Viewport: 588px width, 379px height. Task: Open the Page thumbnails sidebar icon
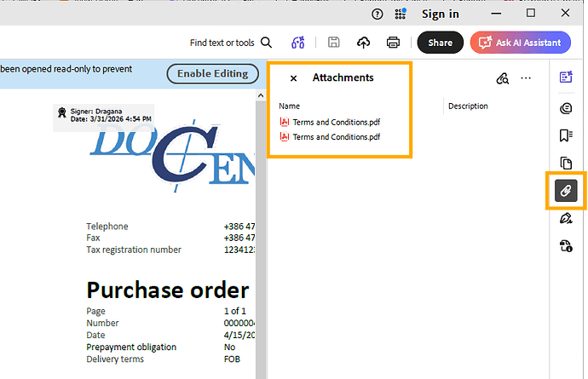tap(566, 163)
